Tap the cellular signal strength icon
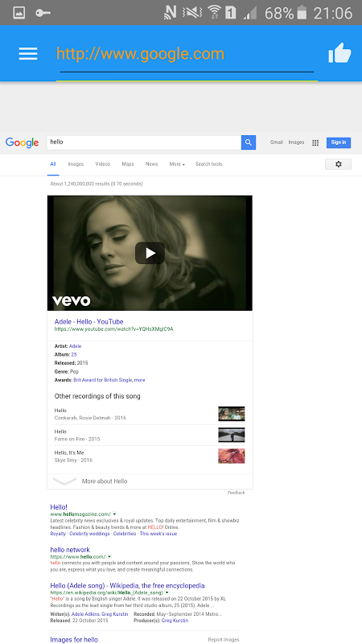This screenshot has width=362, height=644. click(x=250, y=13)
